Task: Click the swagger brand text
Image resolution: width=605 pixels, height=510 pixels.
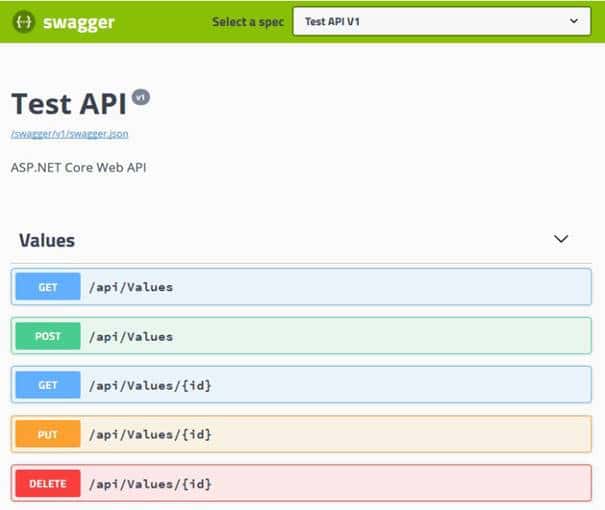Action: (79, 23)
